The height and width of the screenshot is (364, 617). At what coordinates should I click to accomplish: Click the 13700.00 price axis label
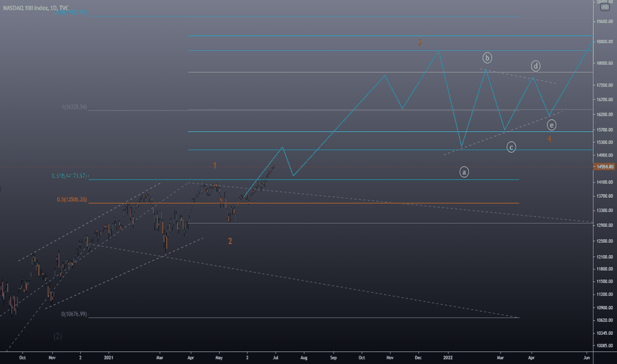[605, 196]
